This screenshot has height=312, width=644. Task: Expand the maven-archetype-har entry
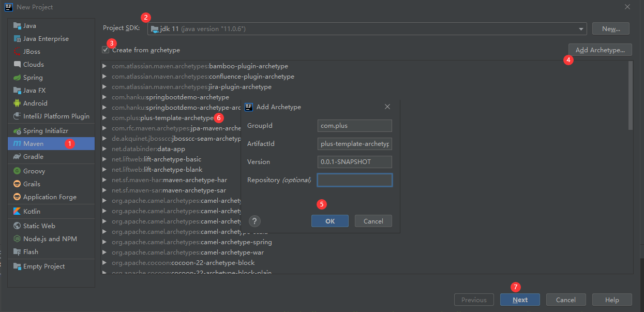(104, 180)
